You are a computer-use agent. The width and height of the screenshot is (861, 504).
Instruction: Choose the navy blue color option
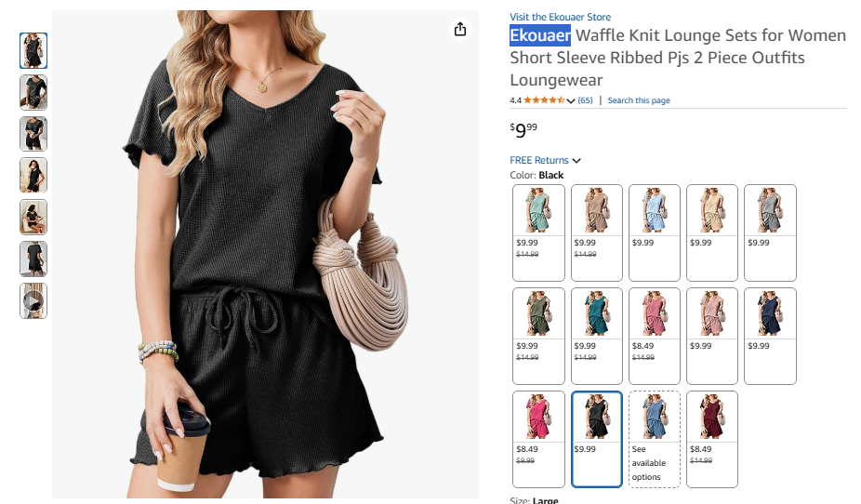tap(771, 336)
